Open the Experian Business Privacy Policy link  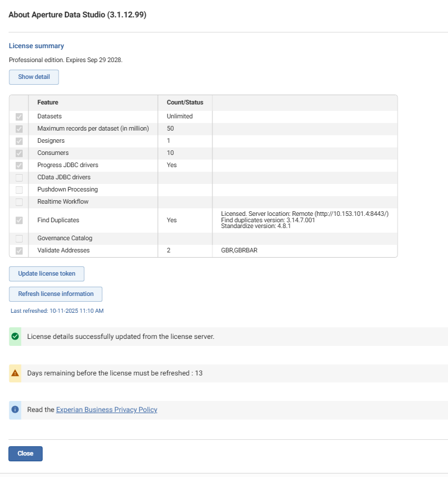tap(107, 410)
